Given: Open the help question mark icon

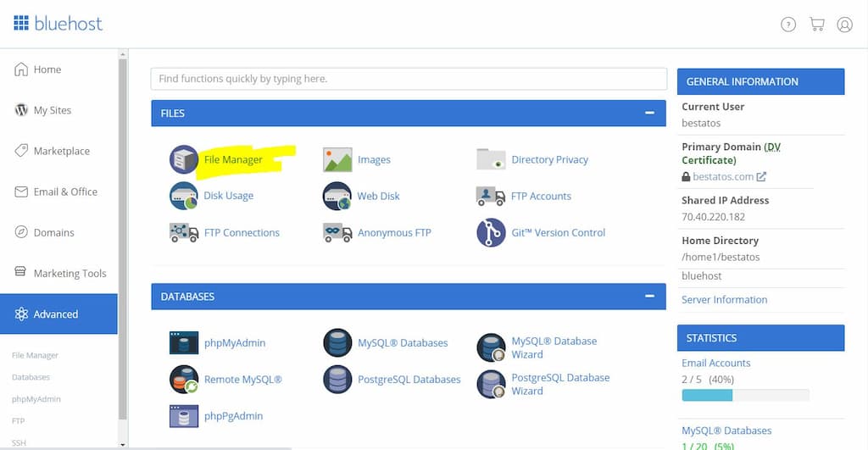Looking at the screenshot, I should tap(788, 25).
